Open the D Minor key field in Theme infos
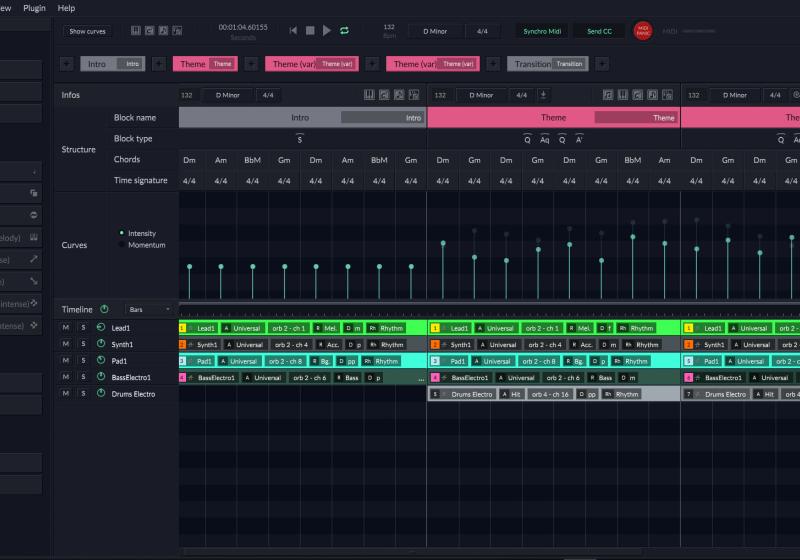 click(481, 95)
